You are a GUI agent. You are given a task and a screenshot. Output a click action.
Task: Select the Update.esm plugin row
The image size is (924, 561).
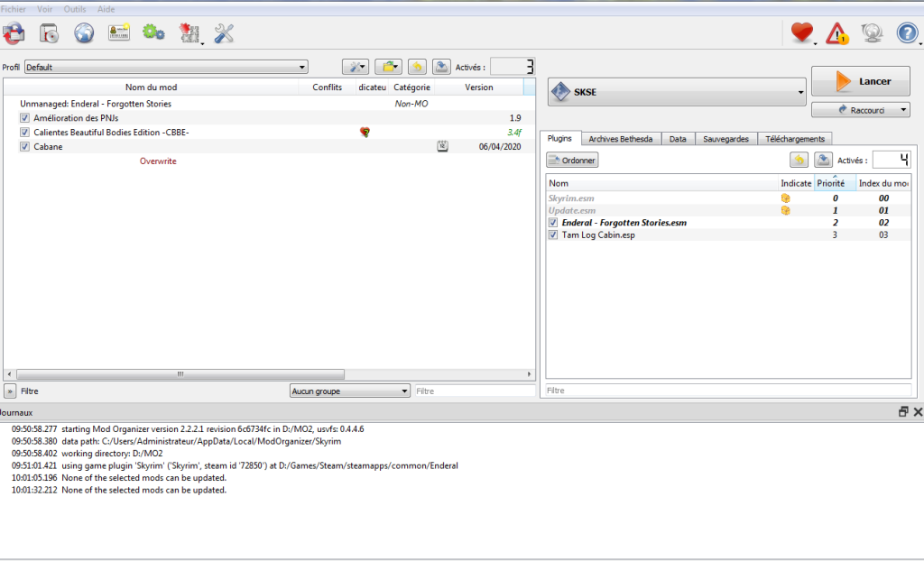[x=728, y=210]
